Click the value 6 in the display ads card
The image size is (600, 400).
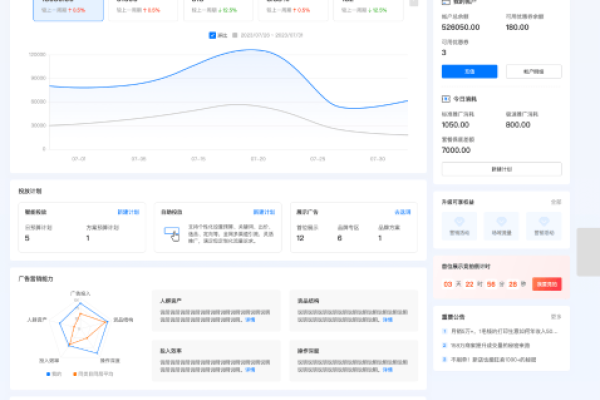(339, 238)
